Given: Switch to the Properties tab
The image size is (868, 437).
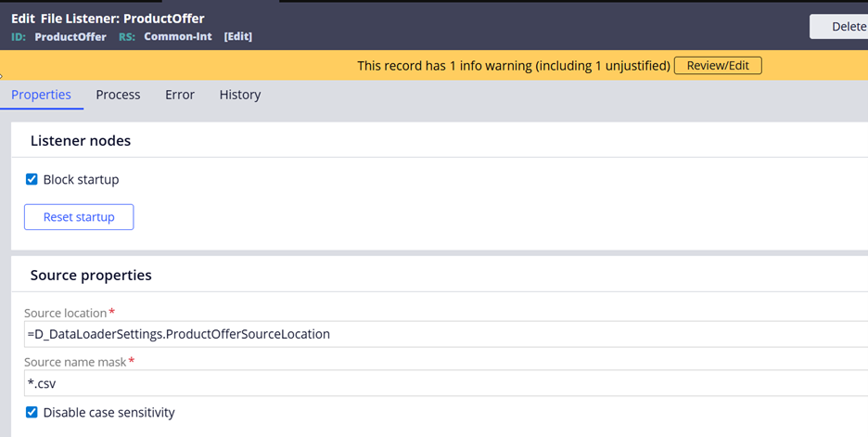Looking at the screenshot, I should [41, 95].
